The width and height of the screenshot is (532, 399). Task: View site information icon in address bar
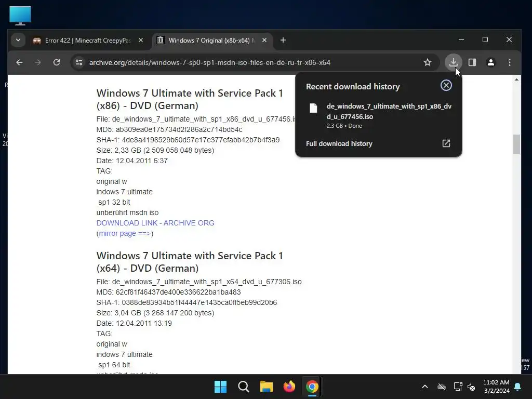point(79,62)
